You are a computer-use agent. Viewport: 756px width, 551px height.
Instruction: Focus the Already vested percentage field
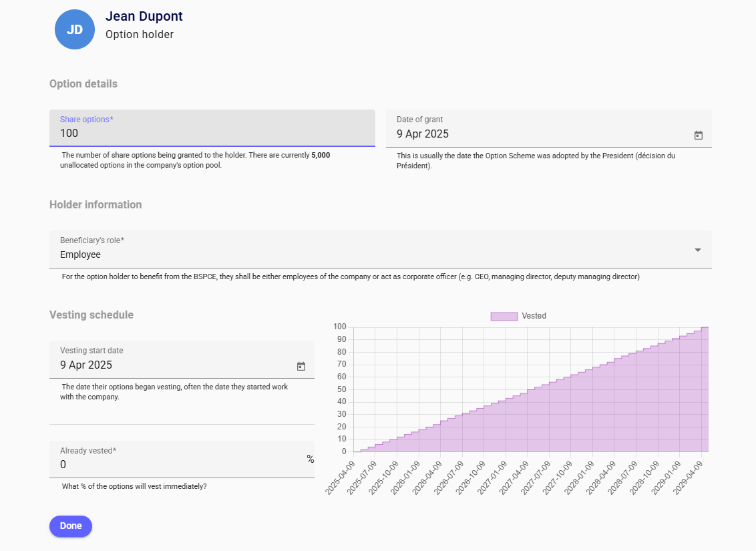click(174, 464)
